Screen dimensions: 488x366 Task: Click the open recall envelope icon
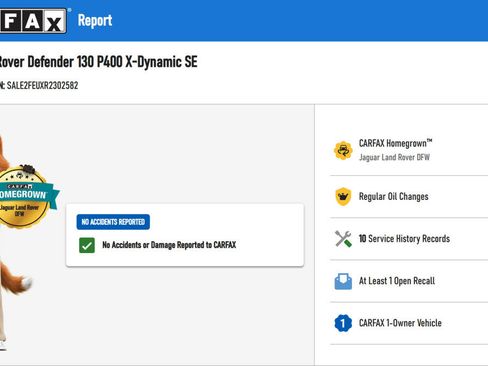point(343,281)
